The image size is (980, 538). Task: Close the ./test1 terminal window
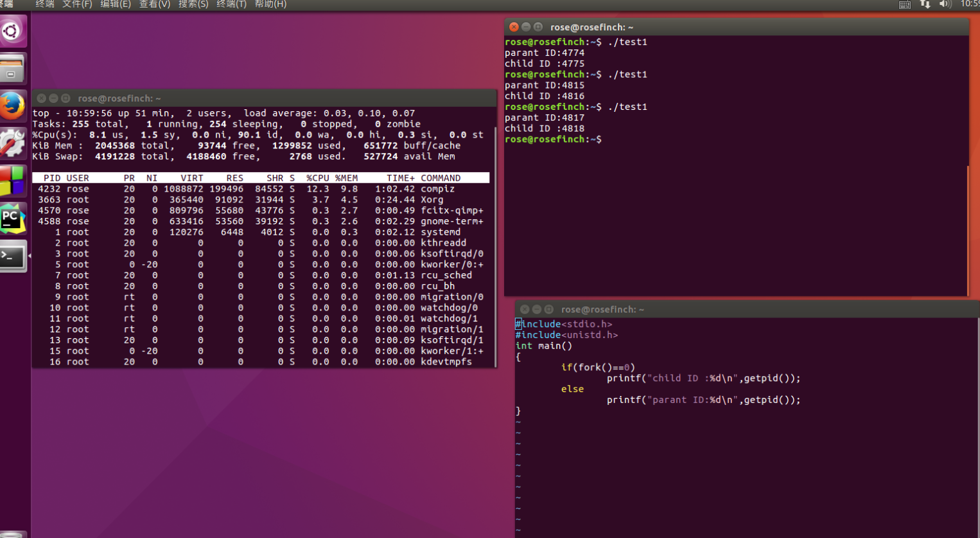(x=514, y=27)
